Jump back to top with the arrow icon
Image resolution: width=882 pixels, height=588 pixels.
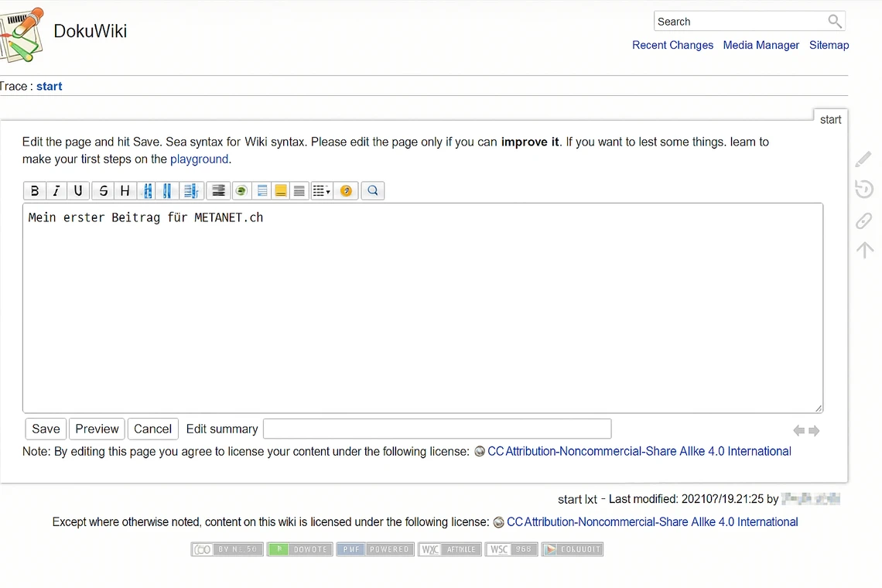[x=863, y=249]
